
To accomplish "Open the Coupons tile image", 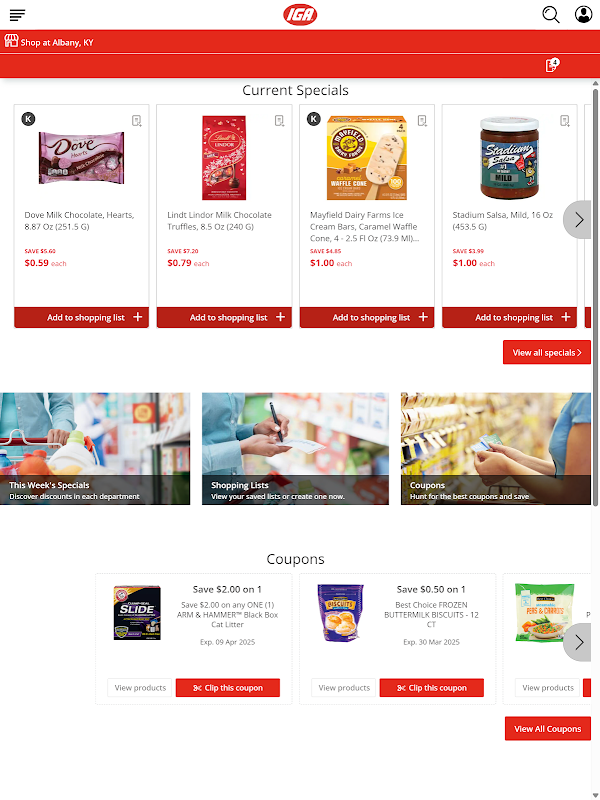I will (496, 448).
